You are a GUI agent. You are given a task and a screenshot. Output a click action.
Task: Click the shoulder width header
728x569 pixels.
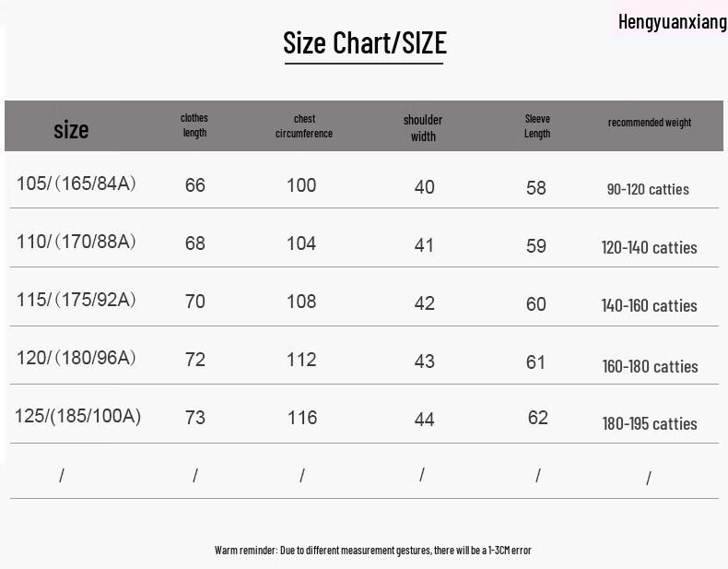[x=423, y=128]
